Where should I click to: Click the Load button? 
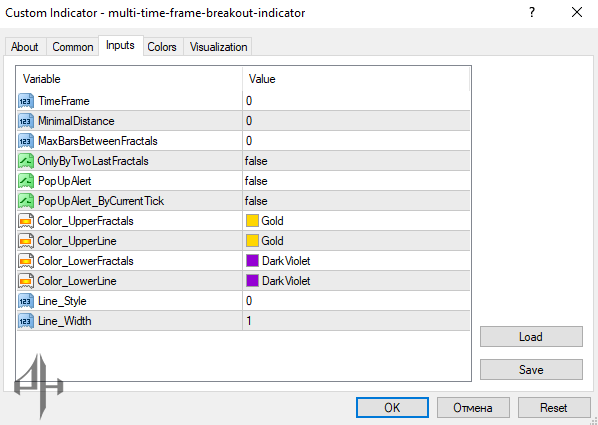click(x=531, y=337)
